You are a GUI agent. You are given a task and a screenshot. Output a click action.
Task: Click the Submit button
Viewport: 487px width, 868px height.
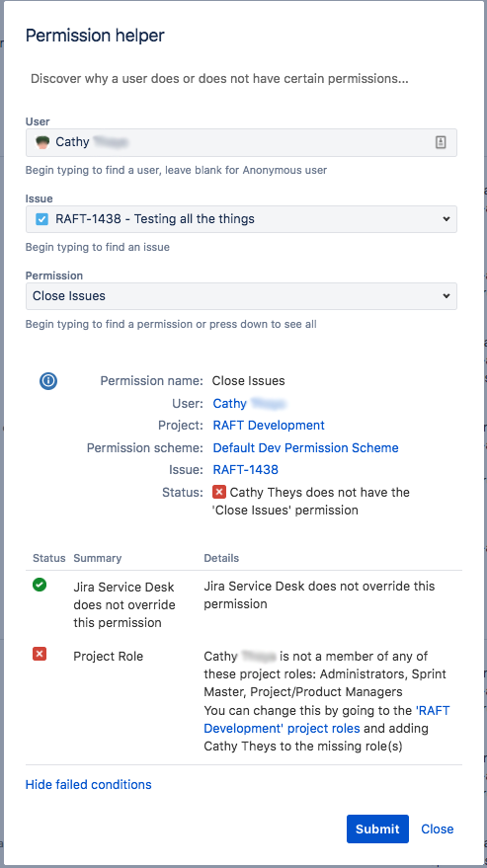tap(378, 829)
